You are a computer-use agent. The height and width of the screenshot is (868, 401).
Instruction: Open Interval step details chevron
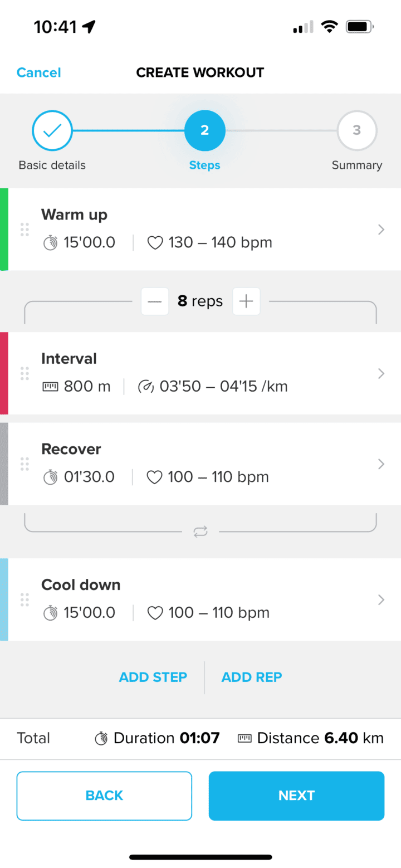click(381, 373)
